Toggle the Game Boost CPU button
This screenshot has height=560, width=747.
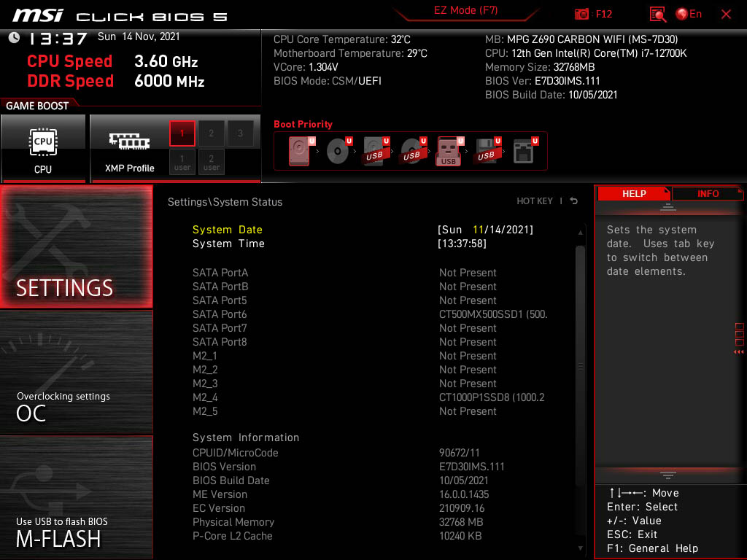point(43,148)
